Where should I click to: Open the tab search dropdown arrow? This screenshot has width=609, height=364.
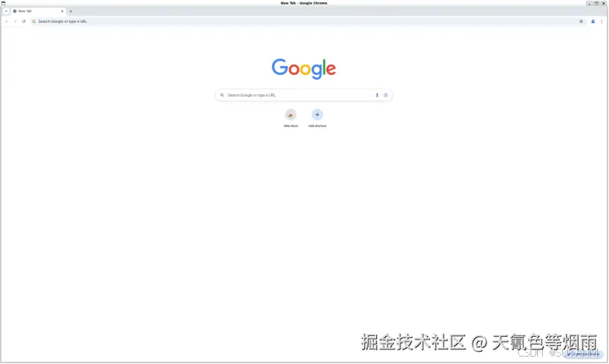[x=6, y=11]
